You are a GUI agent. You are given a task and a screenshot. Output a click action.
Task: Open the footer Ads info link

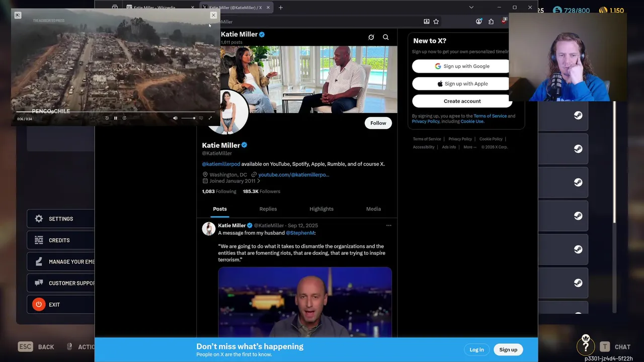[x=449, y=147]
